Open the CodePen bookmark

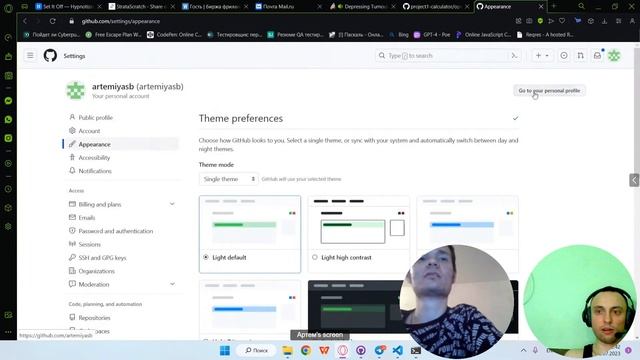tap(174, 35)
